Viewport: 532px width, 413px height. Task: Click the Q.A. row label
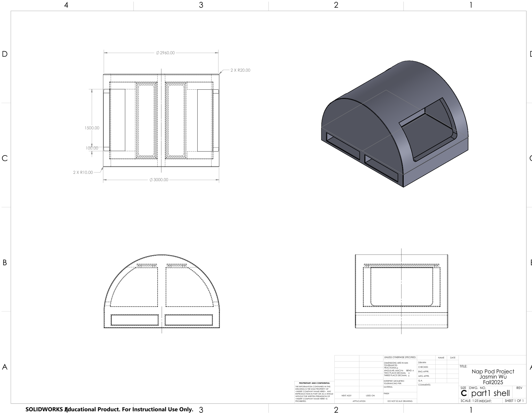coord(420,381)
